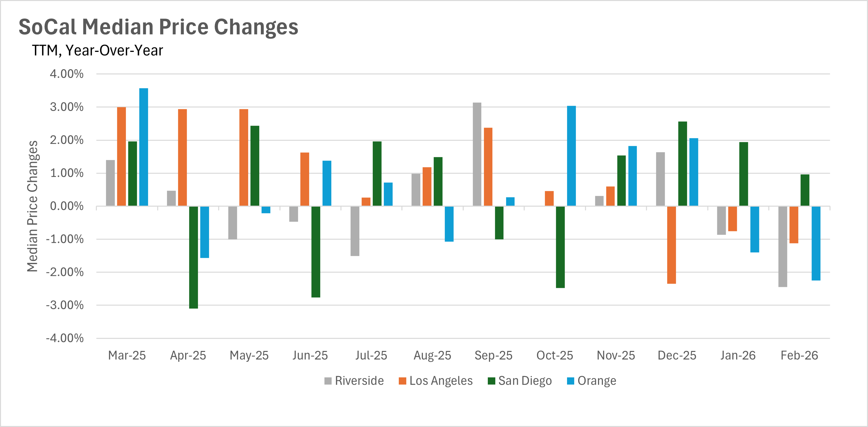Select the subtitle TTM, Year-Over-Year
The height and width of the screenshot is (427, 868).
click(x=97, y=51)
